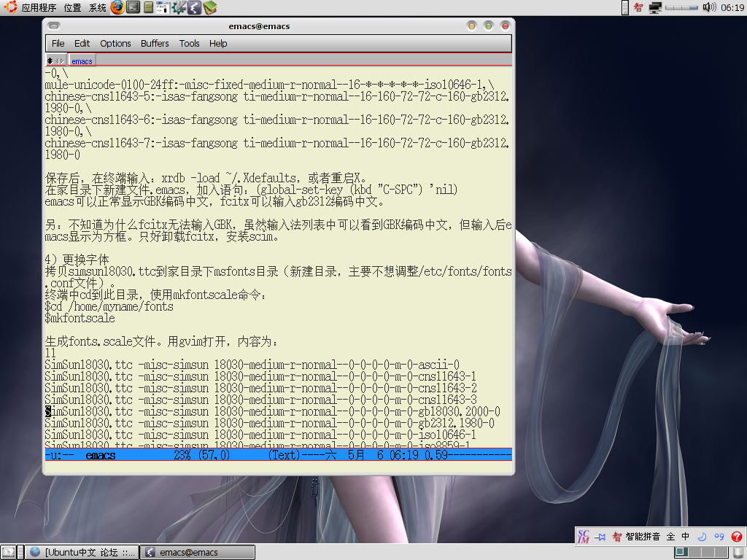The width and height of the screenshot is (747, 560).
Task: Click line ending with iso10646-1 SimSun entry
Action: pyautogui.click(x=260, y=435)
